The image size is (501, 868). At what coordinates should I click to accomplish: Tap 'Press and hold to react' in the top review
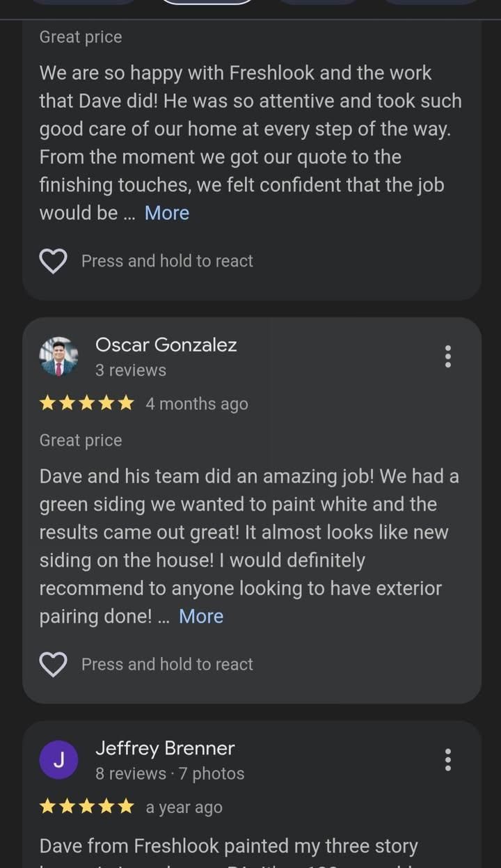[x=167, y=262]
